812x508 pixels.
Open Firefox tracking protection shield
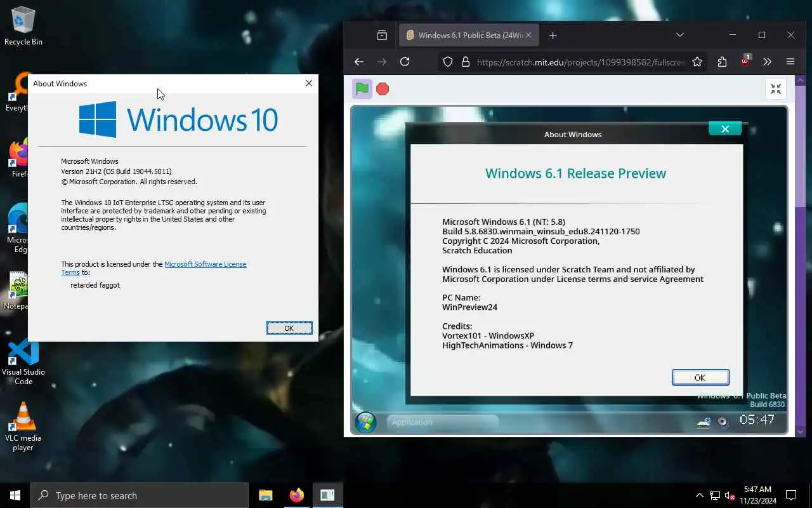click(448, 62)
